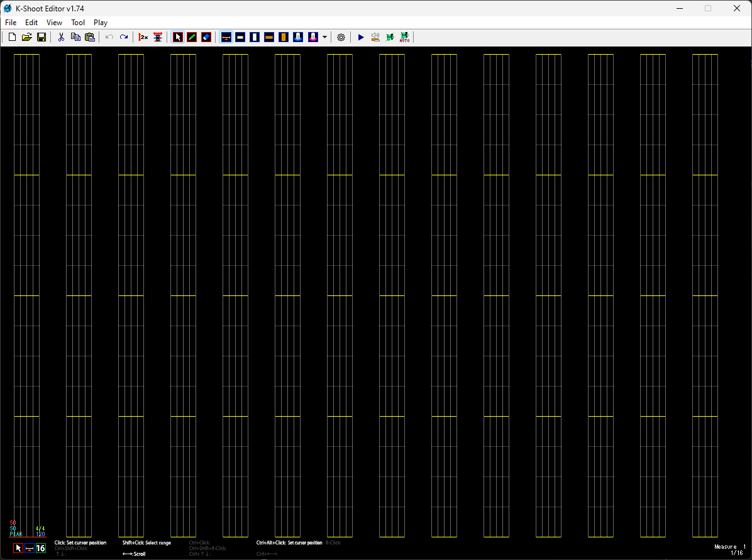This screenshot has width=752, height=560.
Task: Select the orange vertical long FX note
Action: coord(284,38)
